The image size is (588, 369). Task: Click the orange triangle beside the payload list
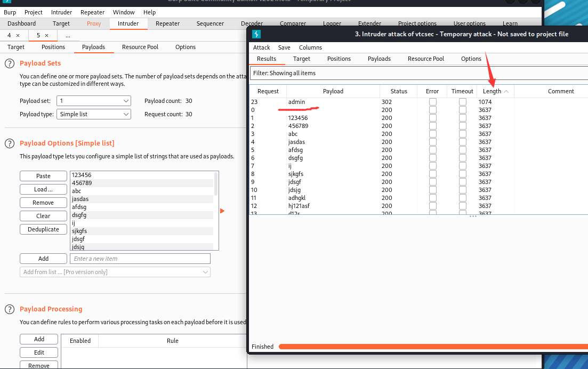(222, 211)
